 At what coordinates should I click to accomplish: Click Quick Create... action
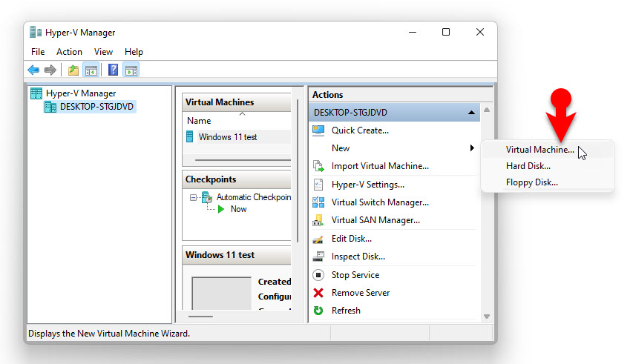tap(360, 130)
